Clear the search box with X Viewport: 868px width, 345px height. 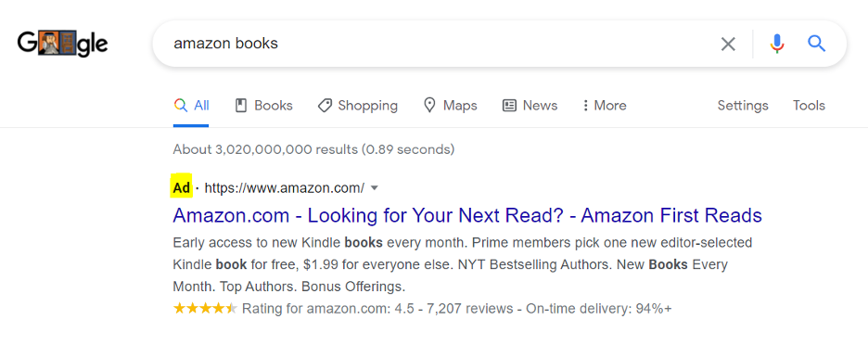click(728, 44)
